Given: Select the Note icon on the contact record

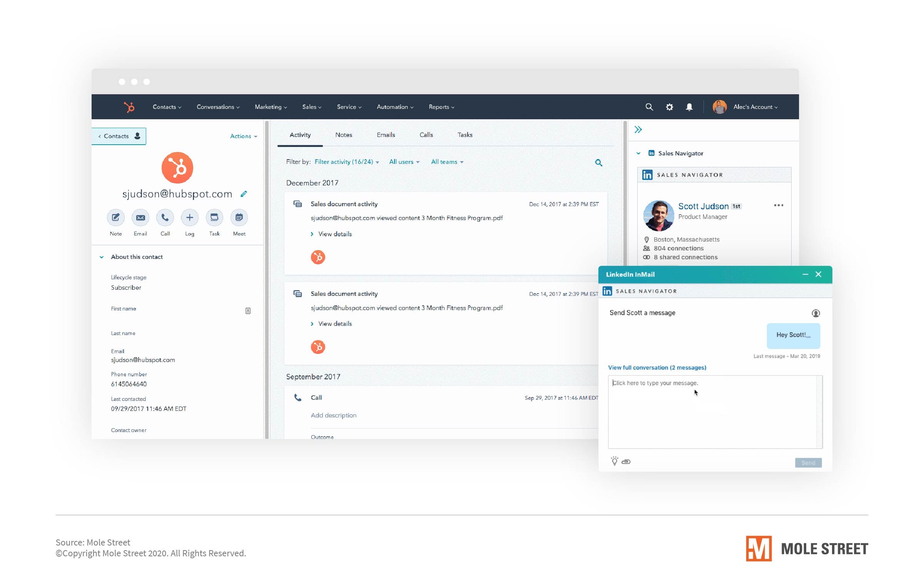Looking at the screenshot, I should tap(115, 217).
